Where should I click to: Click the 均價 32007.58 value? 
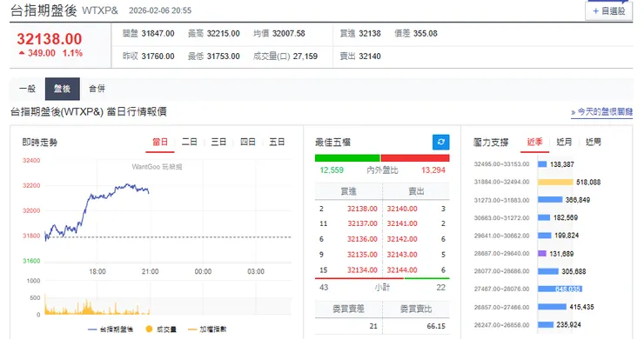[x=288, y=34]
